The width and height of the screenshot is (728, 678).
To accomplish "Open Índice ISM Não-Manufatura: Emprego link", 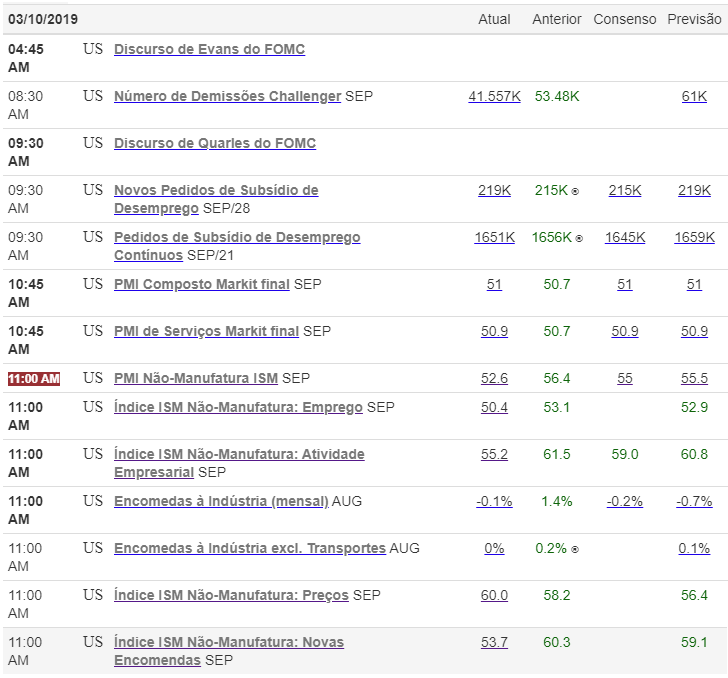I will pyautogui.click(x=238, y=407).
